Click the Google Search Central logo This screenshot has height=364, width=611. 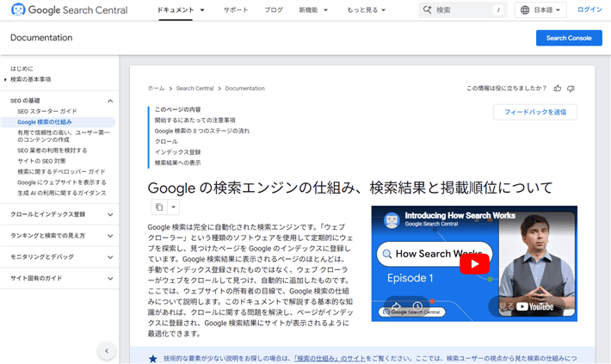(70, 9)
